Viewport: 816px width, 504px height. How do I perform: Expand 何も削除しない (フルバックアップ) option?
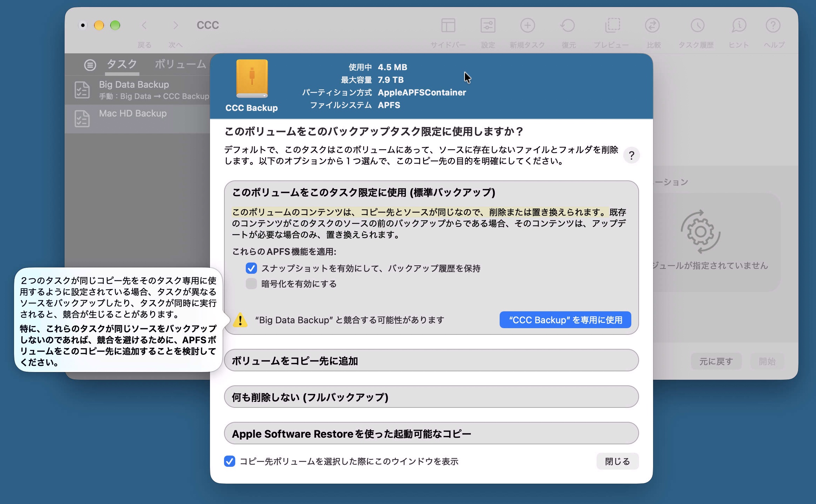click(x=431, y=397)
